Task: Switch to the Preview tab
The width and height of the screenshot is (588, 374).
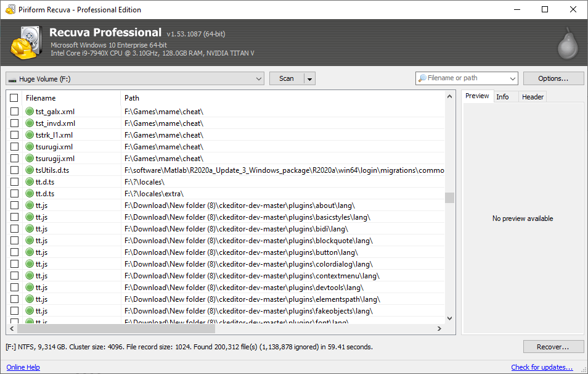Action: coord(477,96)
